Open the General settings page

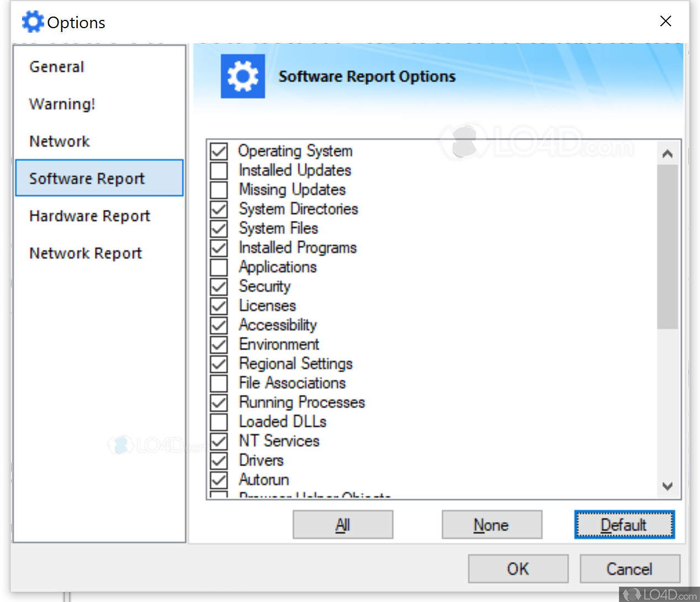(x=56, y=66)
